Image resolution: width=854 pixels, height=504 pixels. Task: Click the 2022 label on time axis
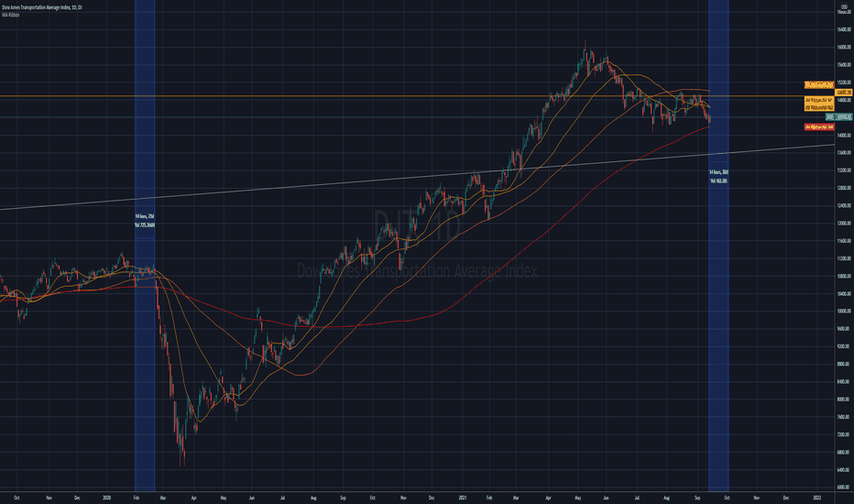click(x=817, y=498)
